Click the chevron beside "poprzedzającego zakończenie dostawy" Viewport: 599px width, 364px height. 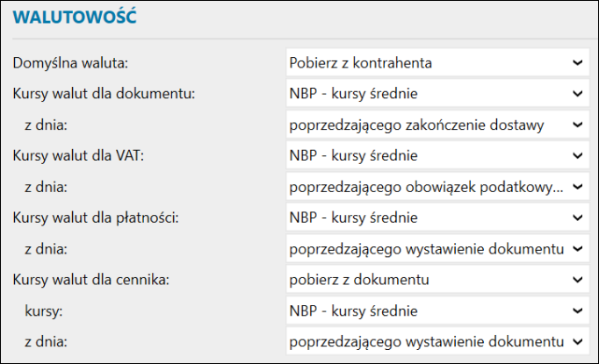(577, 125)
